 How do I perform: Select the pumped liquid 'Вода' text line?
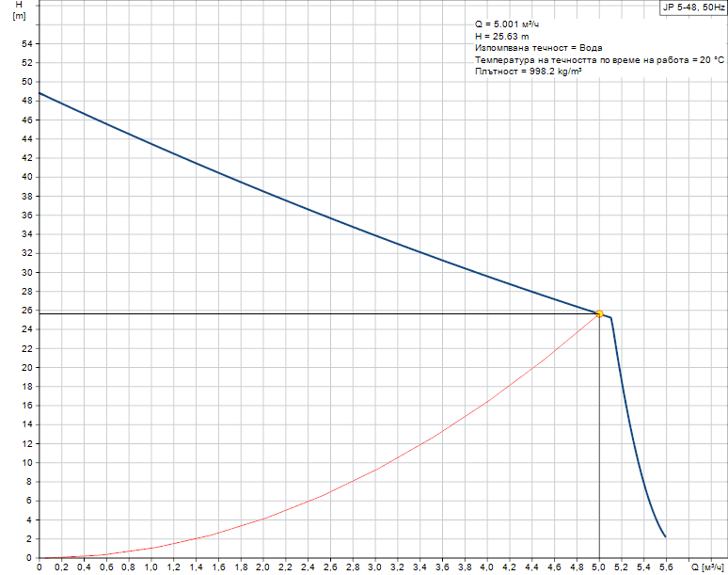538,47
